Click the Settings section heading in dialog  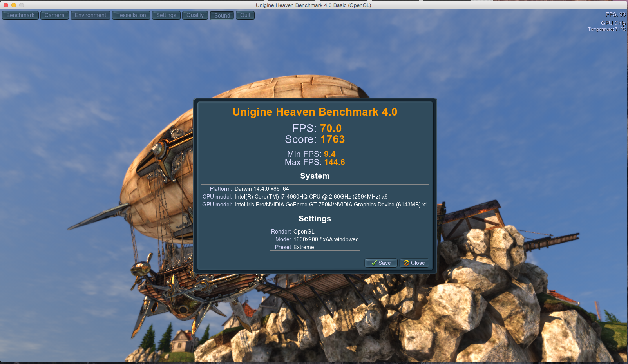tap(315, 219)
